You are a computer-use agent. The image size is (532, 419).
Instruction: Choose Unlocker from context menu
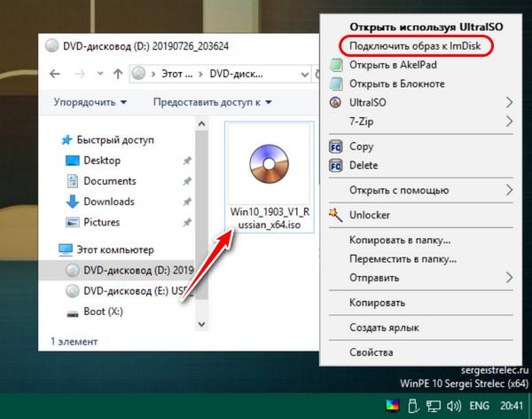(370, 215)
